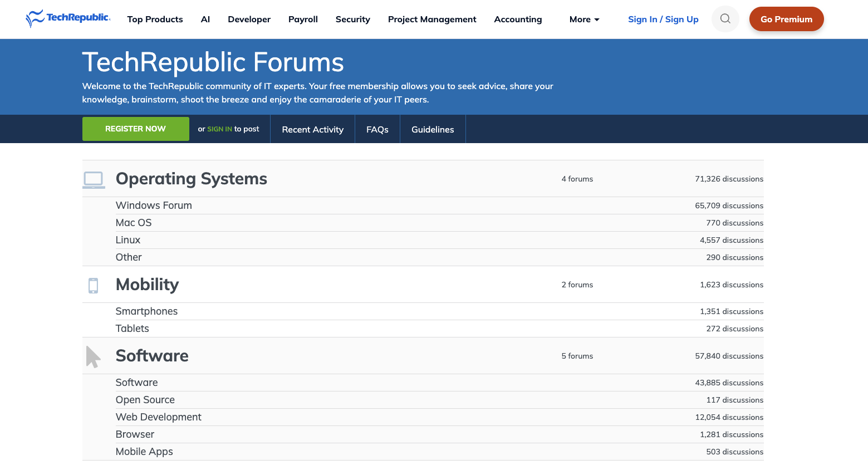This screenshot has width=868, height=465.
Task: Go to Developer section
Action: 249,19
